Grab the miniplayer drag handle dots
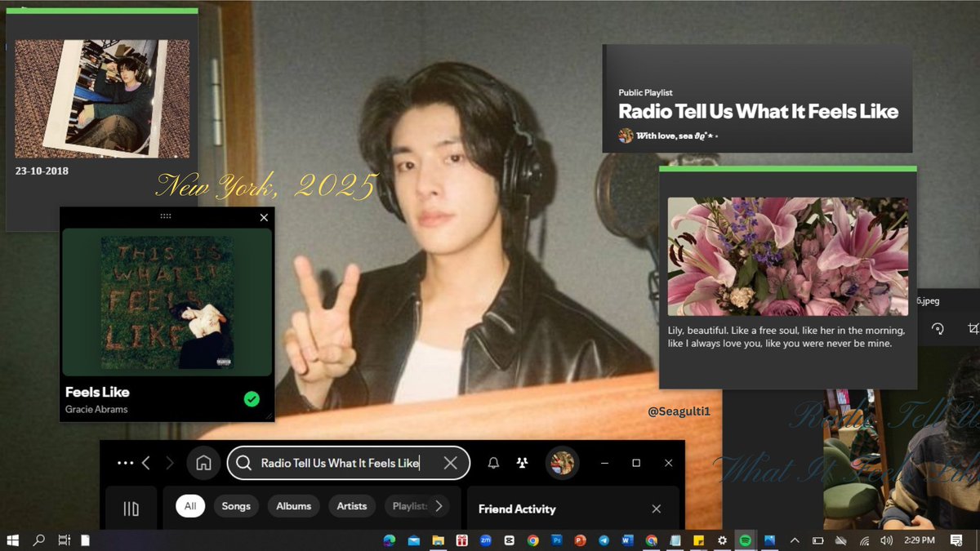The width and height of the screenshot is (980, 551). 166,216
